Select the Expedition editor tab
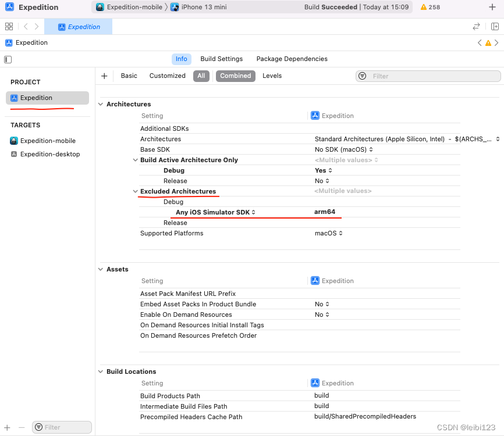Screen dimensions: 504x436 (79, 27)
